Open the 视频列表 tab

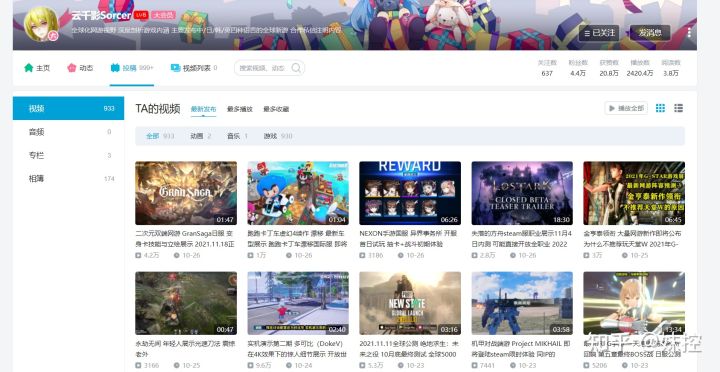(x=194, y=68)
